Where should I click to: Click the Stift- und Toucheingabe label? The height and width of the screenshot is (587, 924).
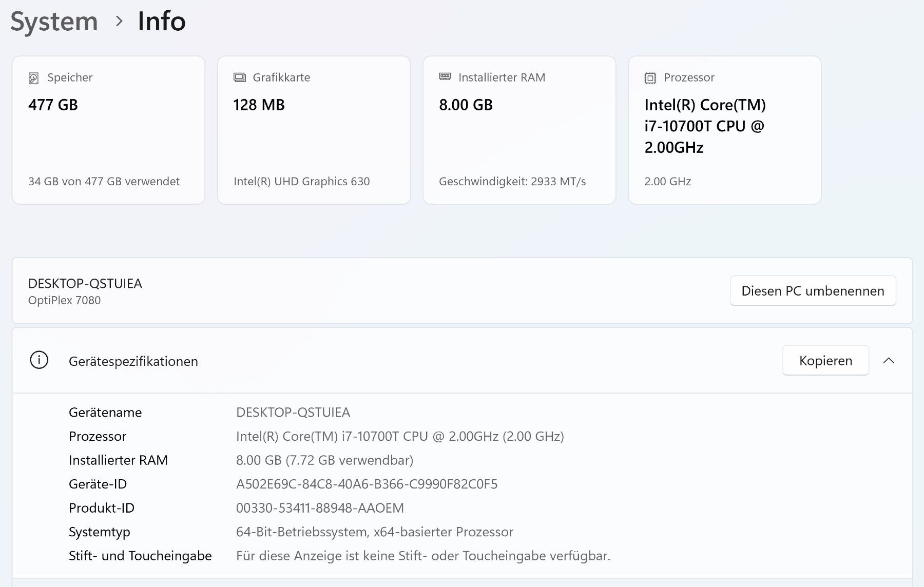click(140, 556)
